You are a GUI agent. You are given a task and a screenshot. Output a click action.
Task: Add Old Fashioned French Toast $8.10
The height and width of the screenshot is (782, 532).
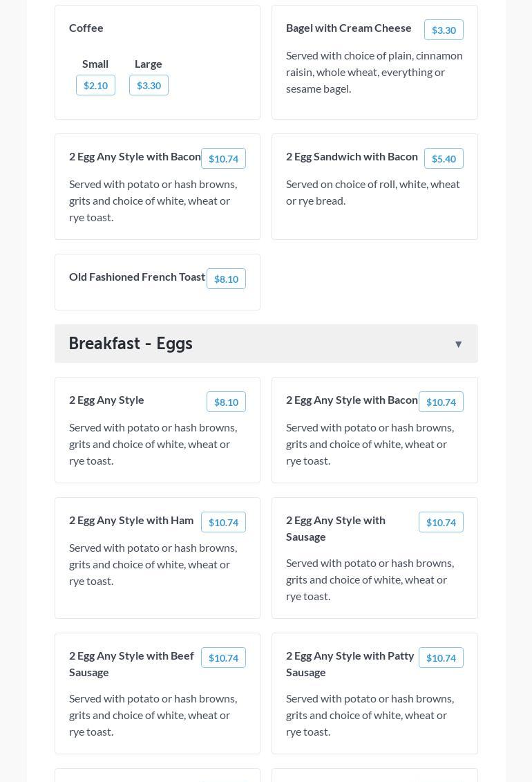(x=226, y=279)
